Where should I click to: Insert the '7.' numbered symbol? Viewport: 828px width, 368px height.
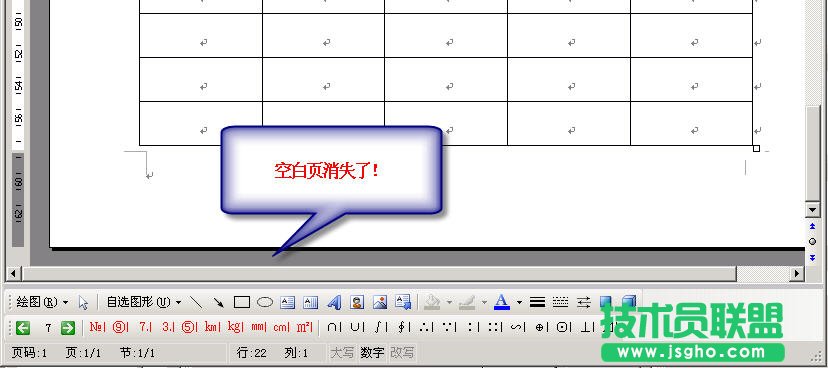(145, 327)
